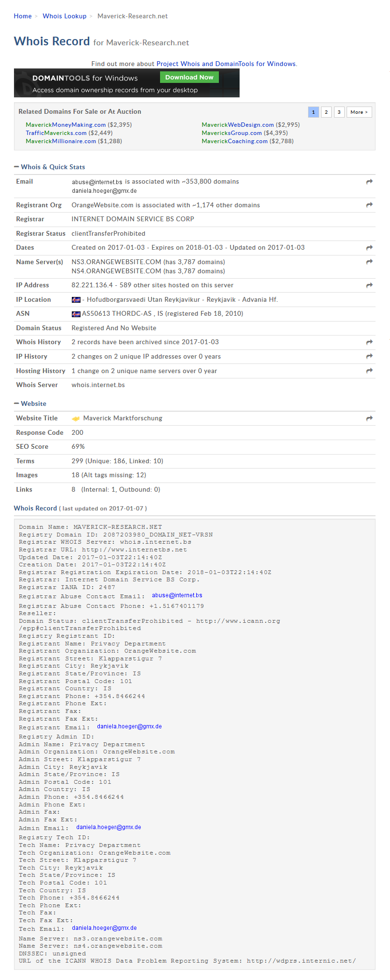Select the whois.internet.bs server value
This screenshot has width=390, height=980.
coord(98,385)
